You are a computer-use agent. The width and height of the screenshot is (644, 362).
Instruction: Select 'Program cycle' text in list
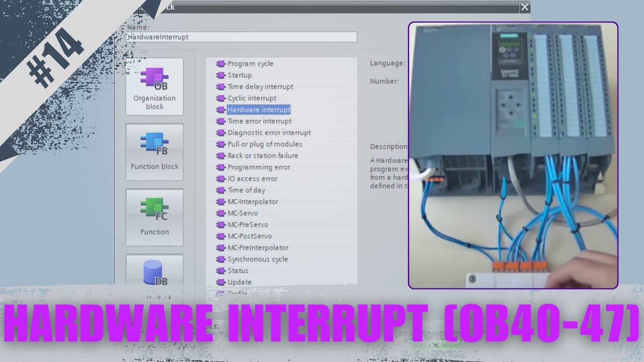pos(251,64)
